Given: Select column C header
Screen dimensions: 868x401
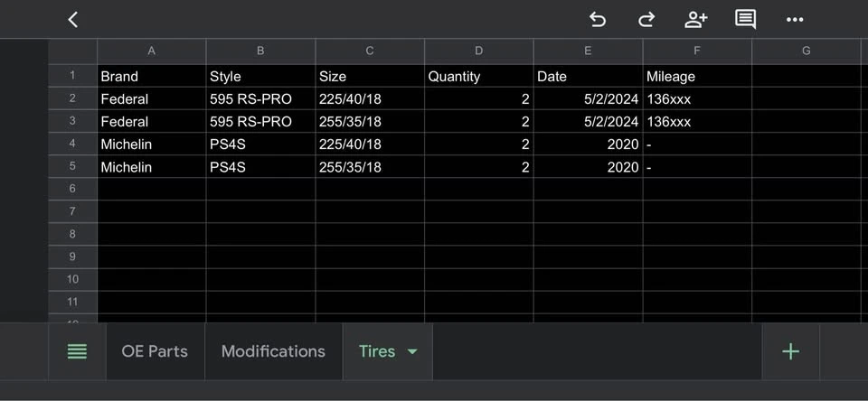Looking at the screenshot, I should click(x=369, y=51).
